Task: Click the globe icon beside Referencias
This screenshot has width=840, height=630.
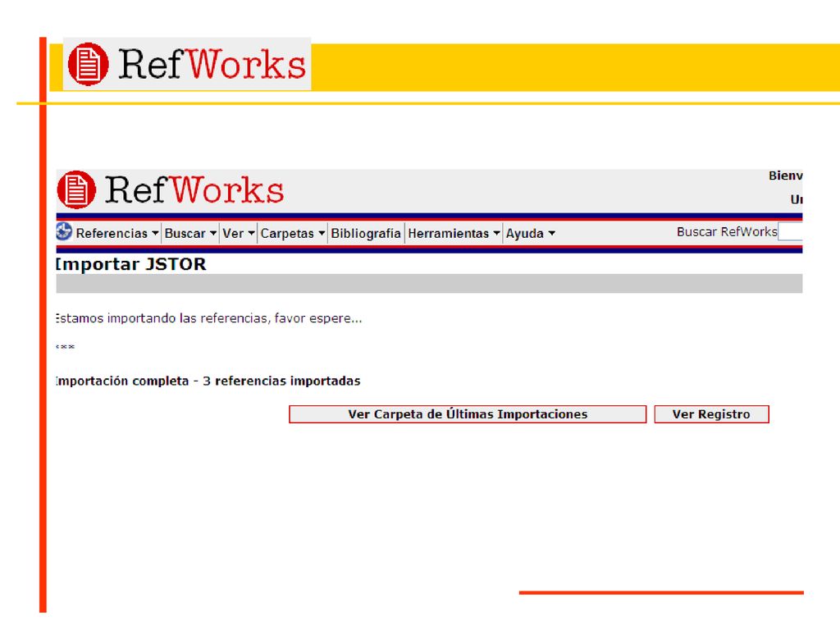Action: [64, 232]
